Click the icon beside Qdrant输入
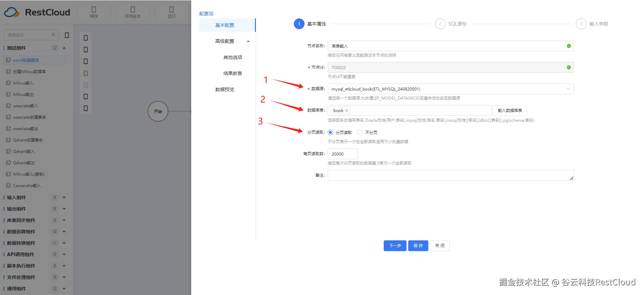Image resolution: width=644 pixels, height=295 pixels. click(8, 151)
